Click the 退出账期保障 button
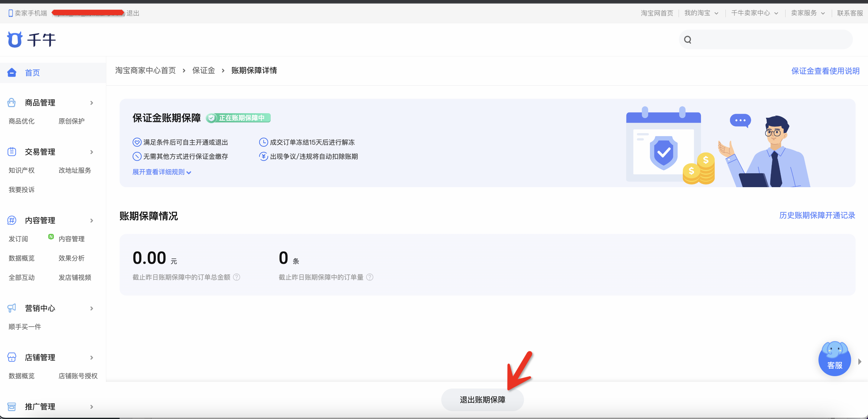 coord(483,399)
